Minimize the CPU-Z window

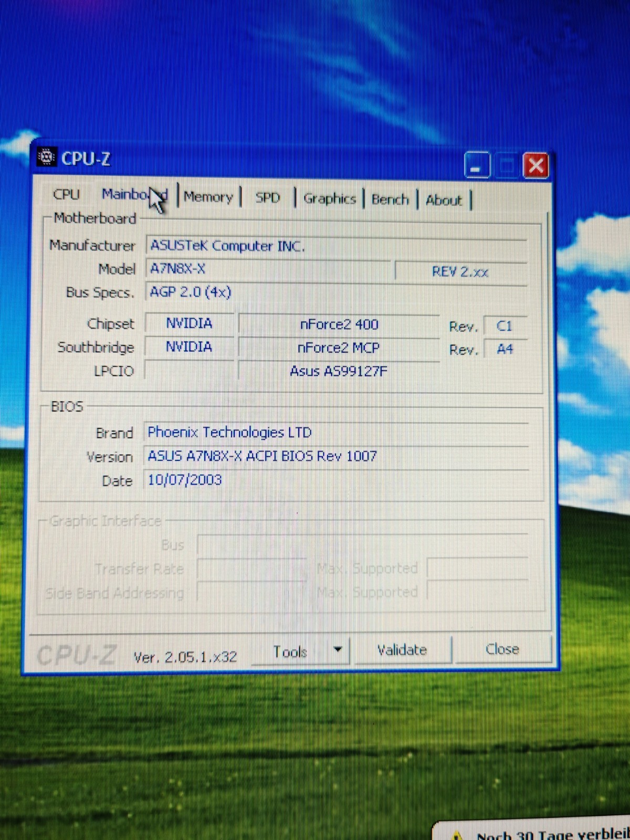(x=477, y=165)
